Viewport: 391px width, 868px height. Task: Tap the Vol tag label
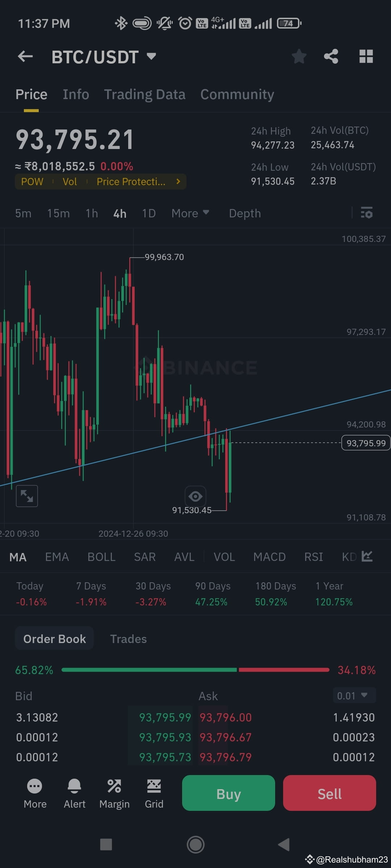click(x=70, y=182)
